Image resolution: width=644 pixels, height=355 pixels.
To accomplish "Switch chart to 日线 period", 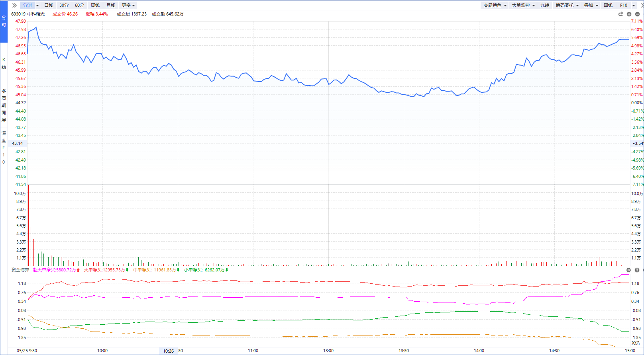I will point(49,5).
